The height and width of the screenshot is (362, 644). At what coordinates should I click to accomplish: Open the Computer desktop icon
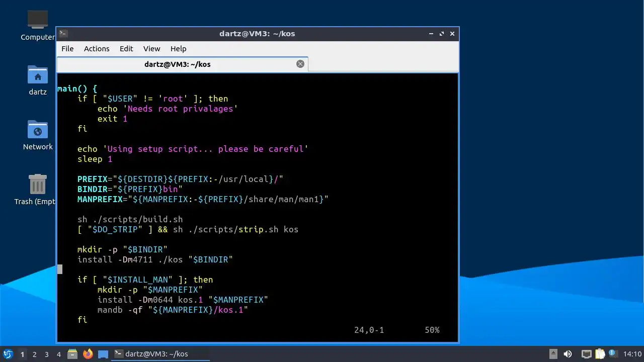(x=38, y=25)
